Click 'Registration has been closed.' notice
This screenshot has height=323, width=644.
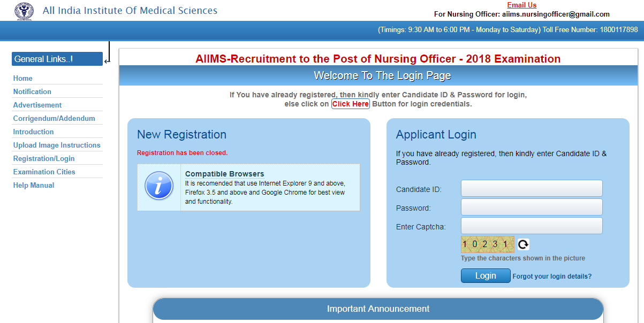point(183,153)
